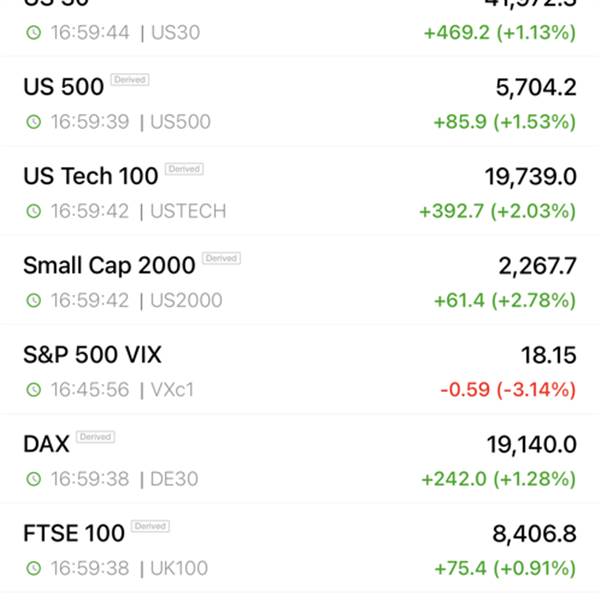Tap the clock icon next to USTECH time
Screen dimensions: 600x600
(34, 211)
